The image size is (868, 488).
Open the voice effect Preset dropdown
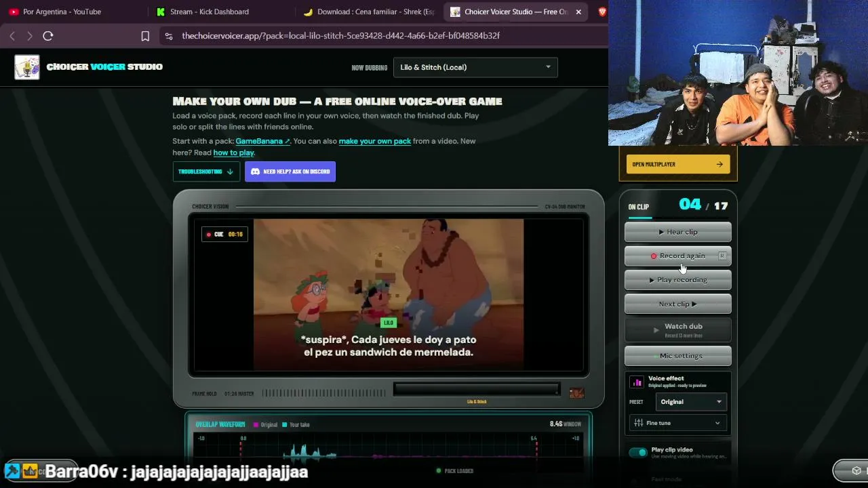pos(690,402)
